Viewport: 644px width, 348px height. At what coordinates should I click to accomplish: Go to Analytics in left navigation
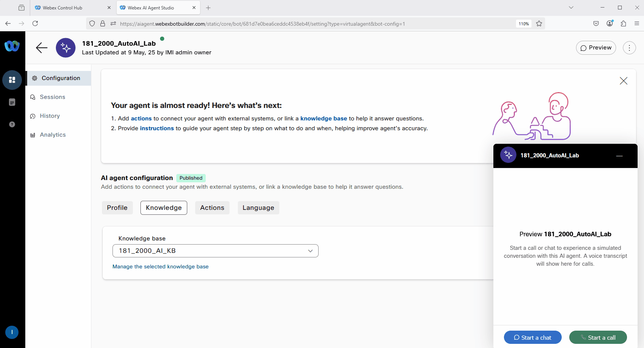[52, 135]
